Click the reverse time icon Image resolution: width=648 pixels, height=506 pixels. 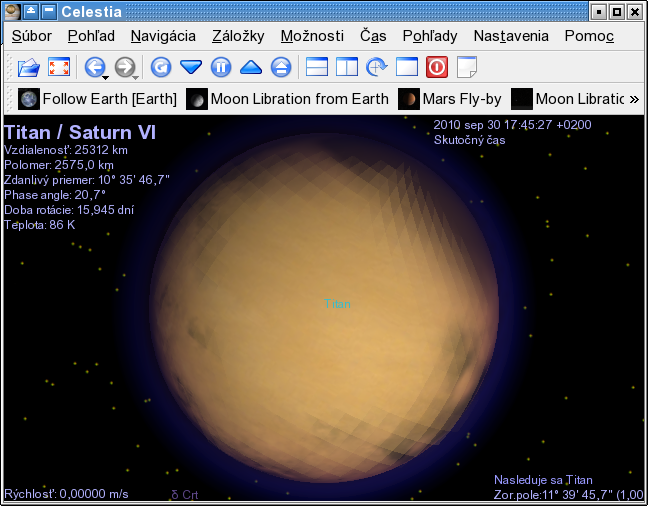pyautogui.click(x=161, y=68)
